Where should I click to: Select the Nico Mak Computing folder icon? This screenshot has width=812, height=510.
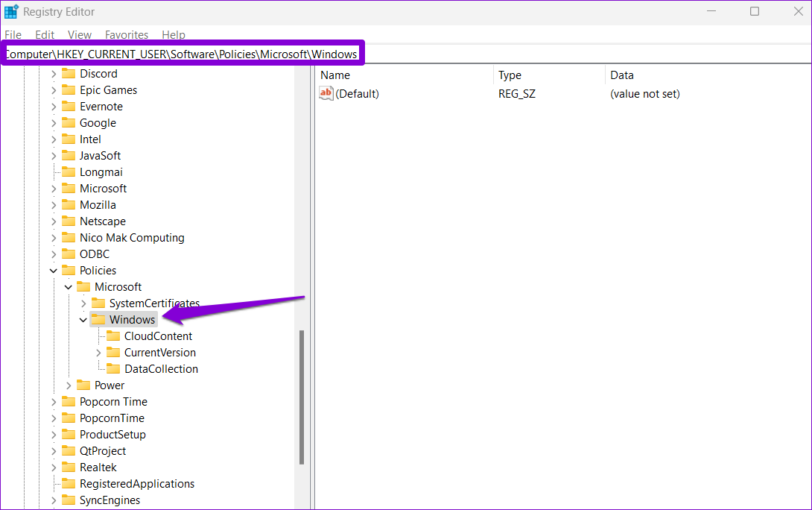coord(69,237)
